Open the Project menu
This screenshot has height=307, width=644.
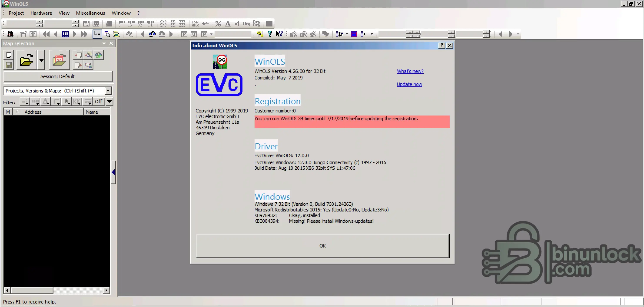pos(16,13)
